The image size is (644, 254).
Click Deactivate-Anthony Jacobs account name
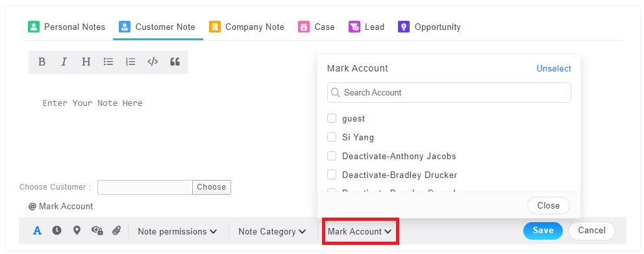click(x=399, y=156)
